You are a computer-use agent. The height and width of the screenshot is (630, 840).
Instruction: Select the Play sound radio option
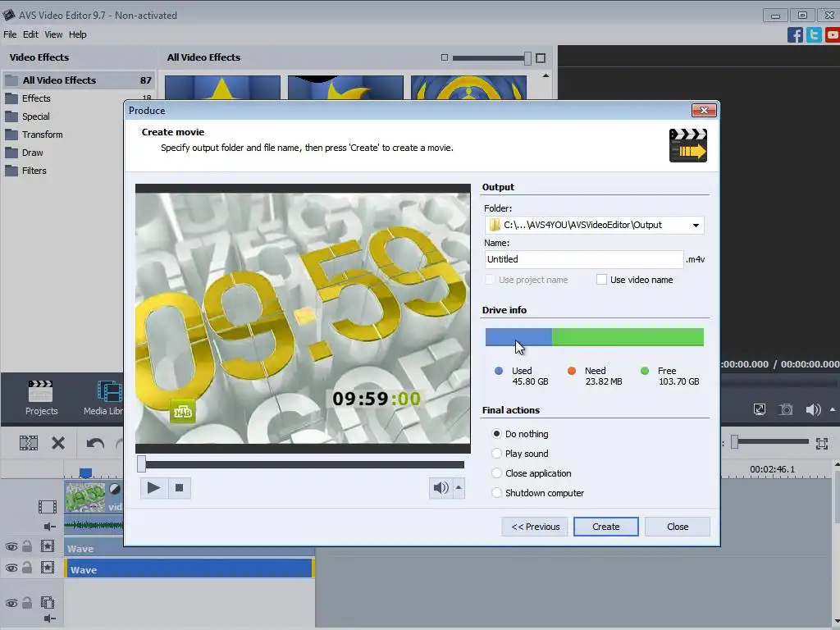click(x=496, y=453)
